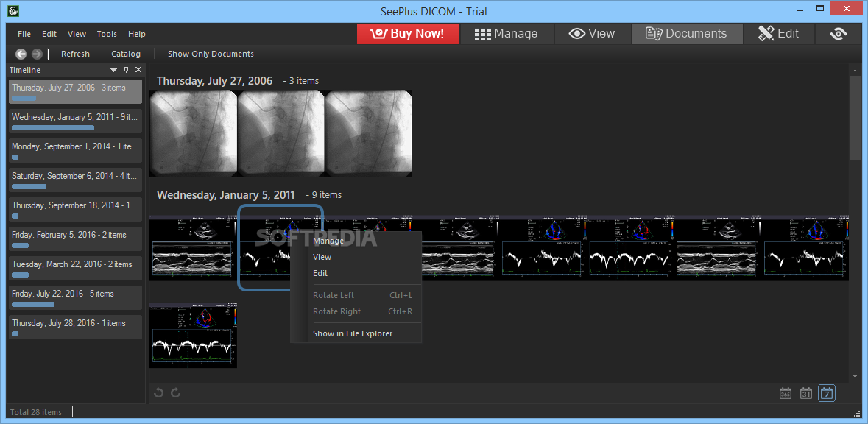This screenshot has width=868, height=424.
Task: Select Monday, September 1, 2014 timeline entry
Action: pyautogui.click(x=75, y=150)
